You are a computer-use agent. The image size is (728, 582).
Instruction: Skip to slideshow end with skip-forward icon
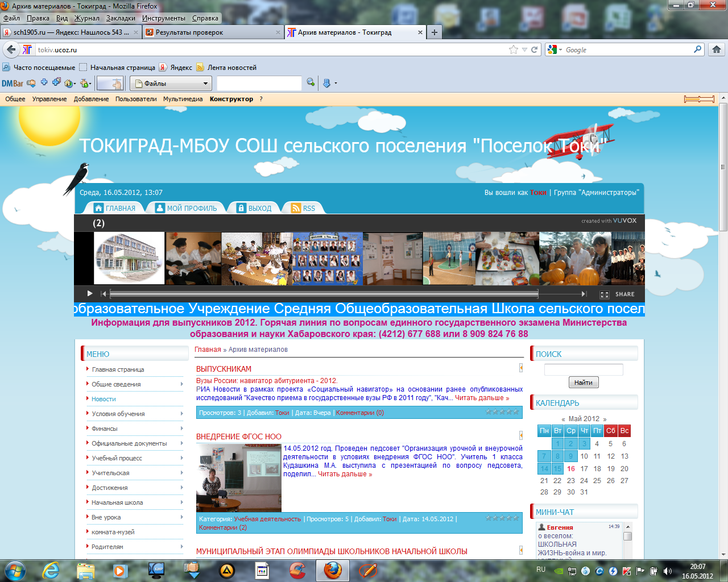click(x=584, y=294)
